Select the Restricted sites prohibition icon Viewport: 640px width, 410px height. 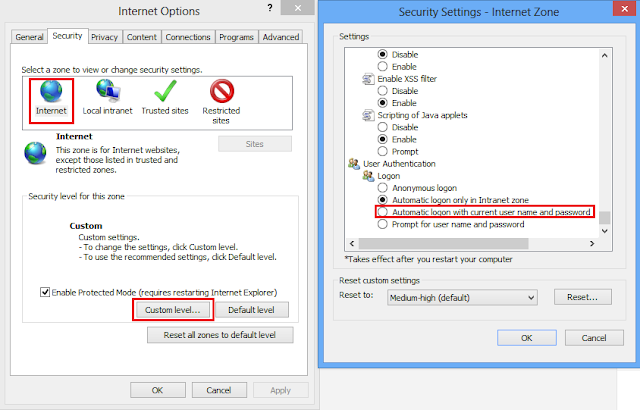pyautogui.click(x=222, y=91)
